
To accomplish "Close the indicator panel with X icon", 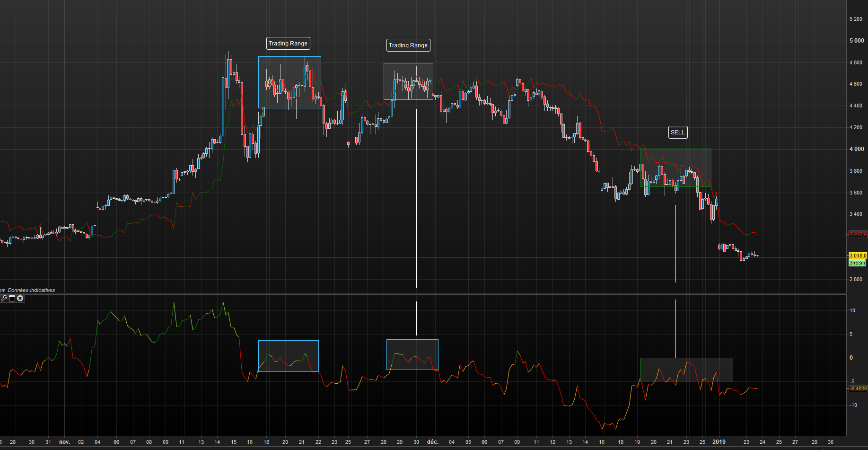I will pos(20,299).
